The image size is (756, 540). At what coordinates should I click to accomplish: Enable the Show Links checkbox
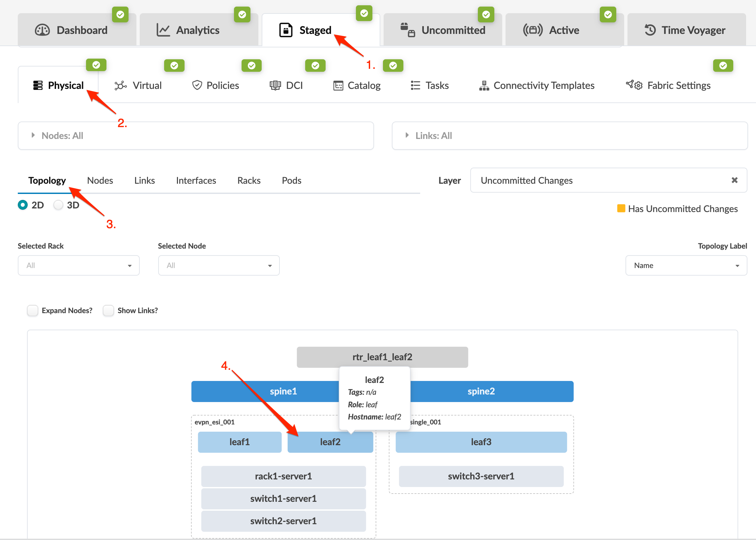click(x=108, y=310)
